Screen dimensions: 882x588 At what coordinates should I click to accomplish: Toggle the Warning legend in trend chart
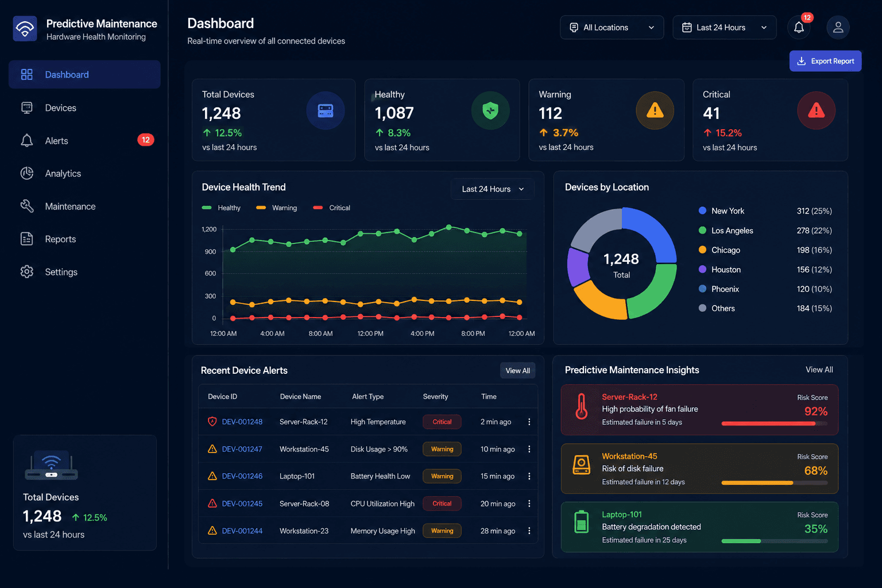276,208
